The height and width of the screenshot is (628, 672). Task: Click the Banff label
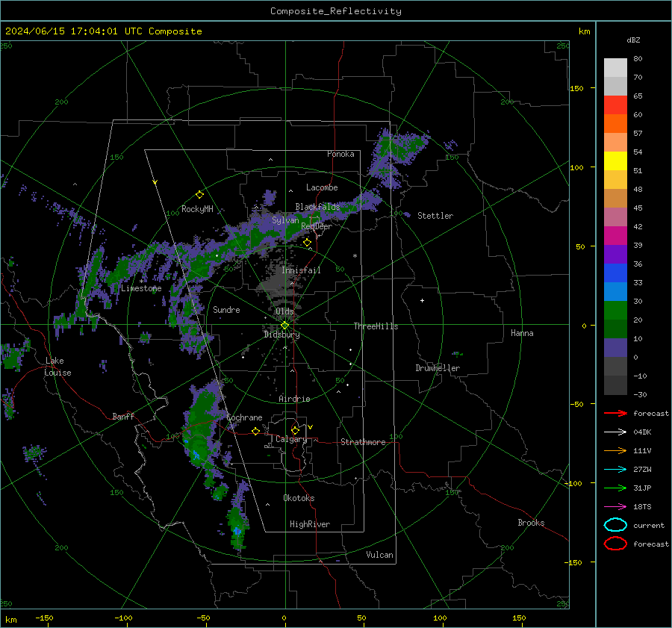coord(123,416)
